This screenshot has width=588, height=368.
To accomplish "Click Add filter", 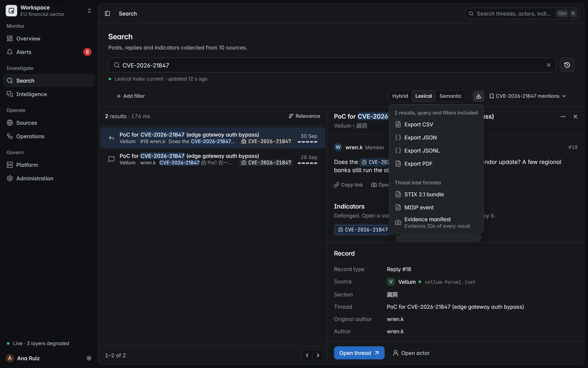I will [x=130, y=96].
